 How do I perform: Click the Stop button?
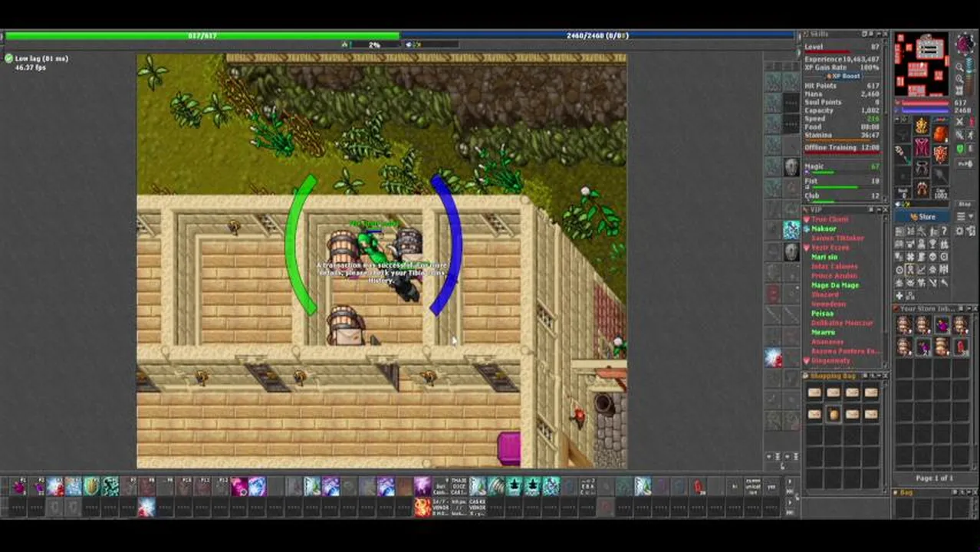(x=964, y=204)
